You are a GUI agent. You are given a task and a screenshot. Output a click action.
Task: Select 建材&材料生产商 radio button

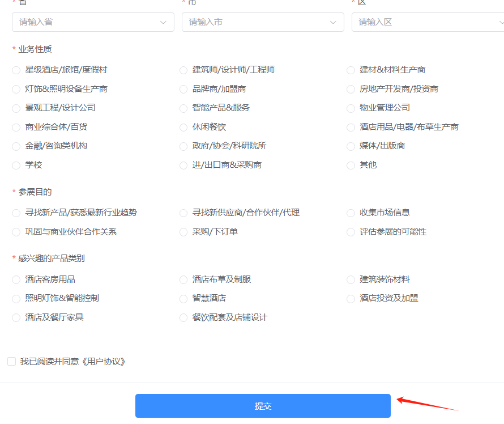click(351, 70)
